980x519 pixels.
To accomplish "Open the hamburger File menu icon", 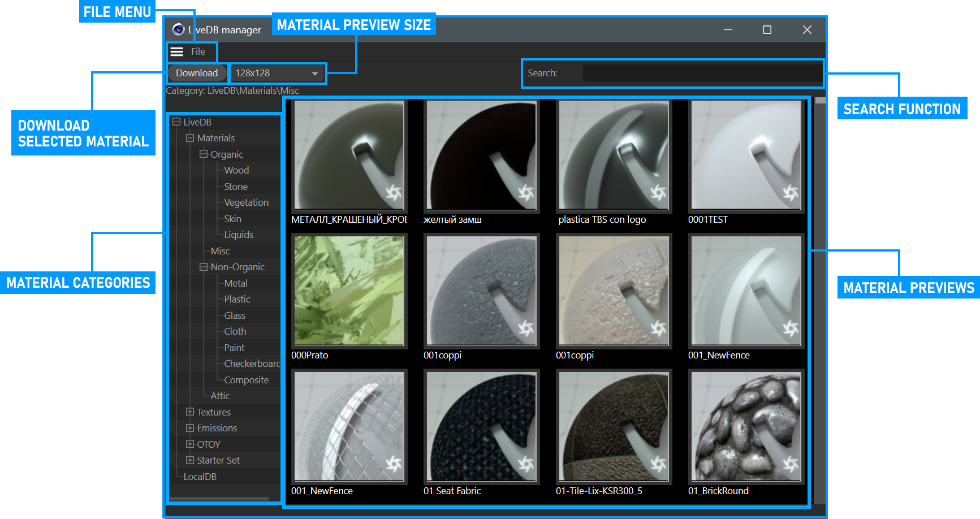I will click(177, 52).
